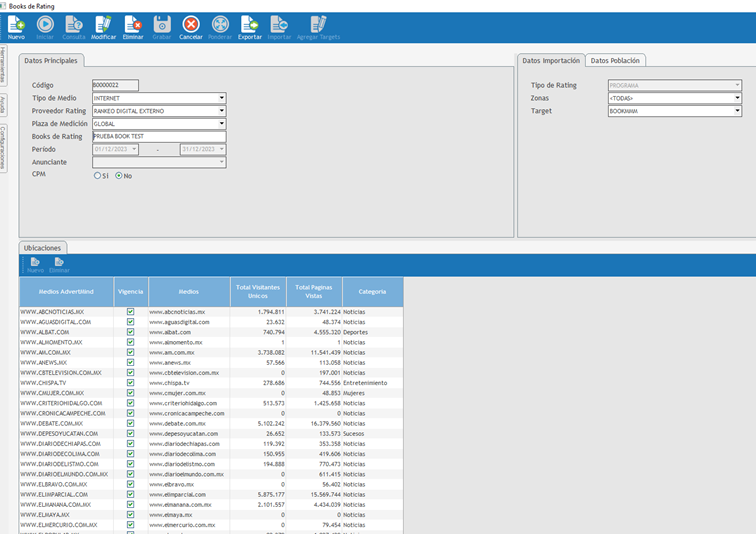
Task: Click the Vigencia column header
Action: point(131,292)
